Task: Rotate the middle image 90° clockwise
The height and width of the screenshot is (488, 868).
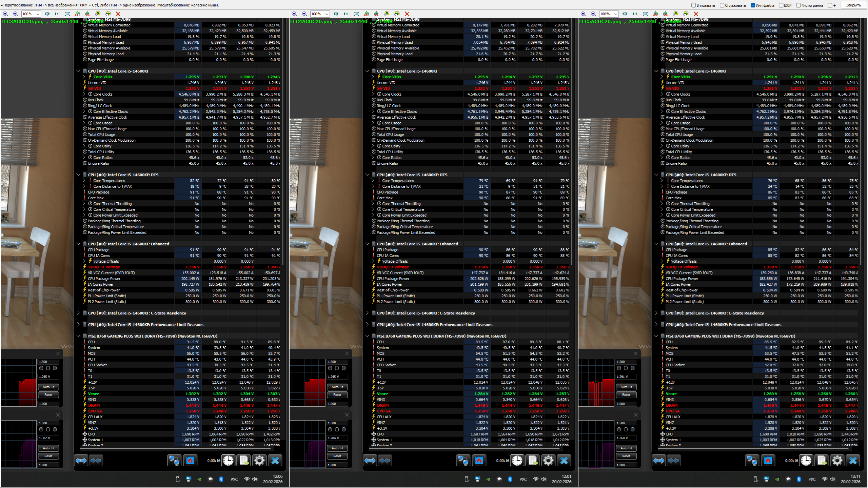Action: (377, 14)
